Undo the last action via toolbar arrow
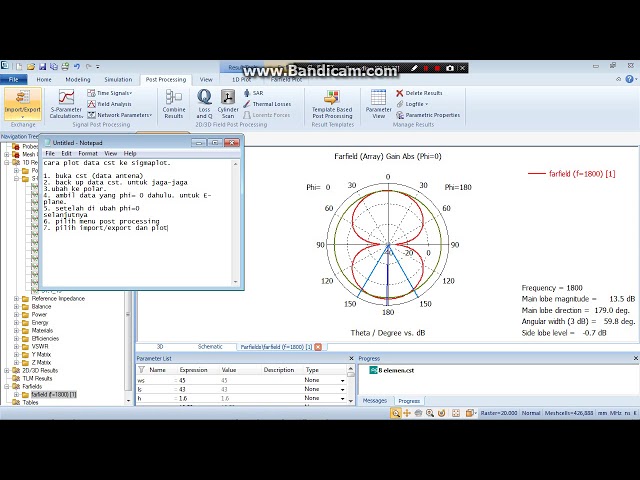 pos(77,66)
